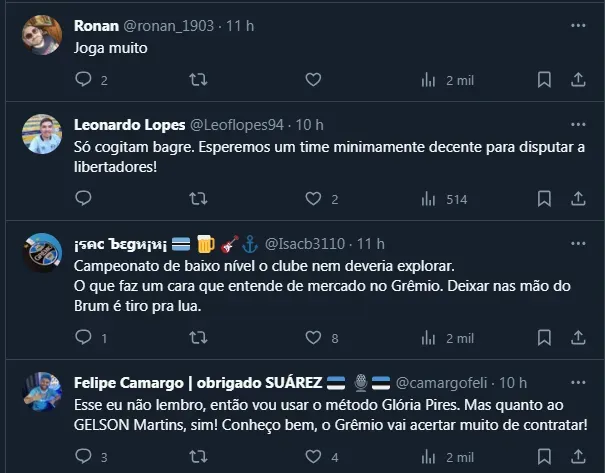
Task: Like Leonardo Lopes's tweet
Action: [313, 199]
